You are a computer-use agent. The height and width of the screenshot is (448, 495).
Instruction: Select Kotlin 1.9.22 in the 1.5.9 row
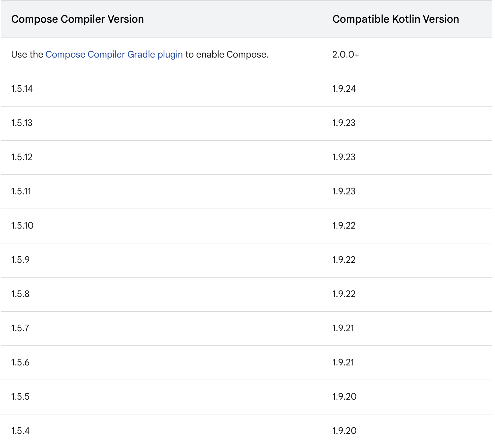coord(344,260)
